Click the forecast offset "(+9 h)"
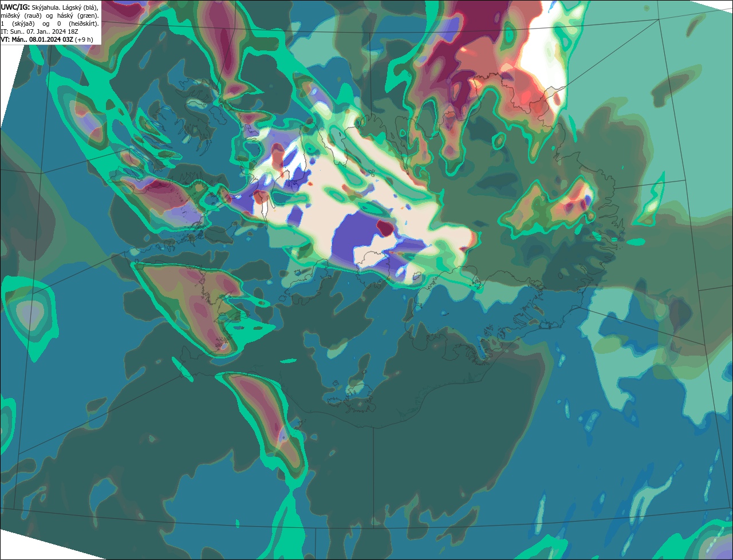The height and width of the screenshot is (560, 733). tap(84, 40)
